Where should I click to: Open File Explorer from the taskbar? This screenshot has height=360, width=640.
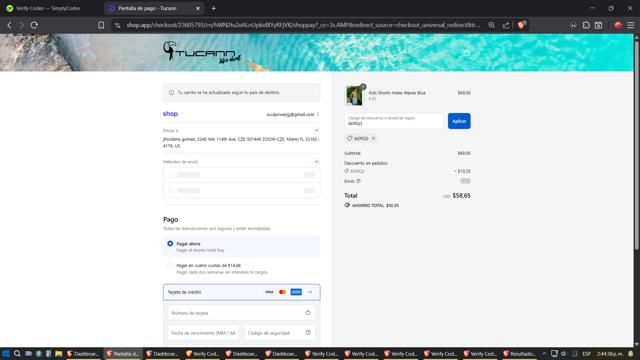[x=58, y=354]
